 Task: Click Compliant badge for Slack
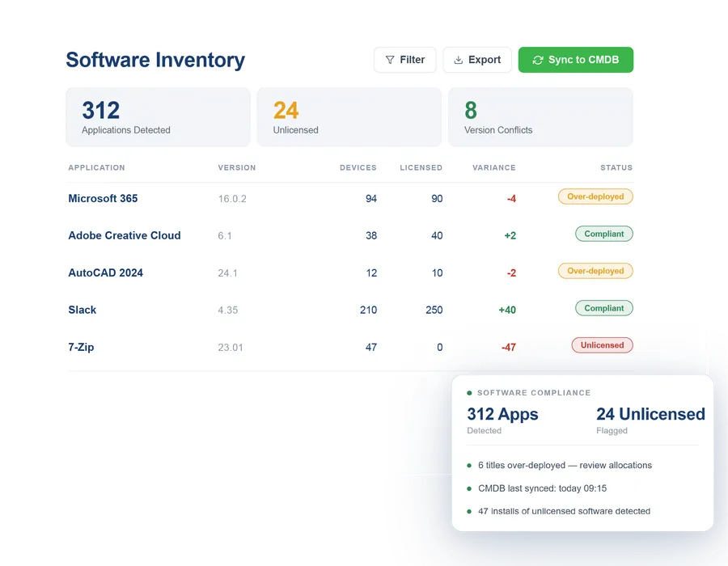[x=604, y=308]
